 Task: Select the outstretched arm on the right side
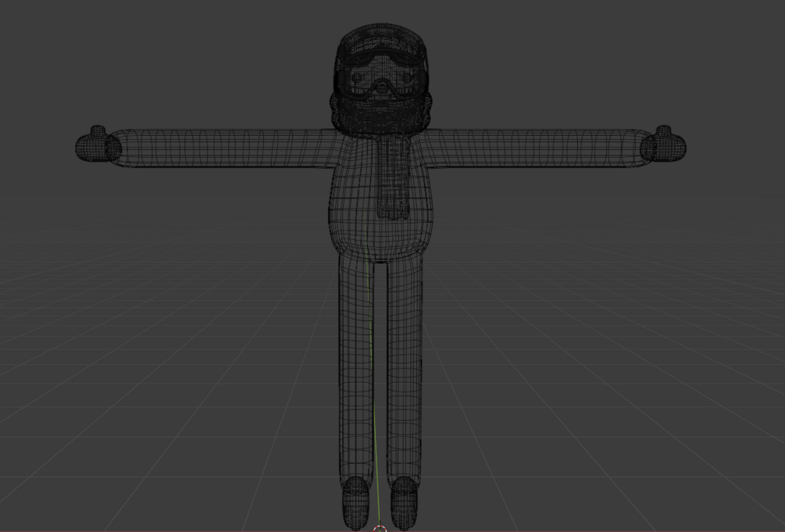coord(538,148)
